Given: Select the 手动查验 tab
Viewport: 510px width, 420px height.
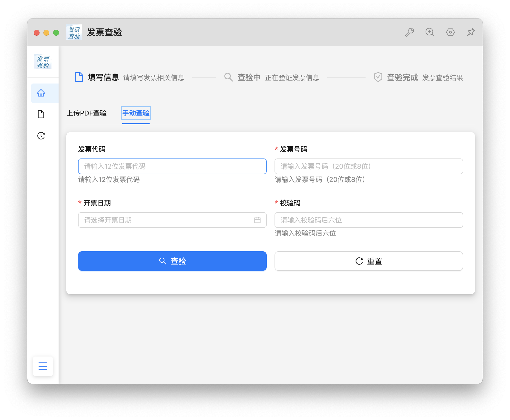Looking at the screenshot, I should 136,113.
